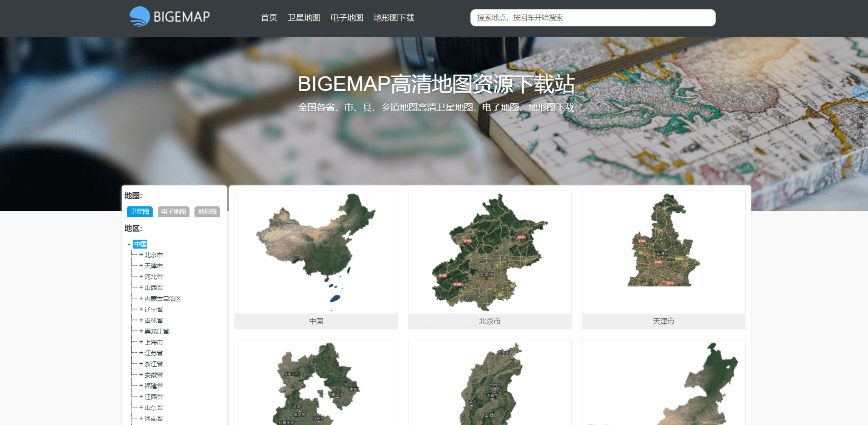Select 辽宁省 in the region tree

(x=154, y=310)
